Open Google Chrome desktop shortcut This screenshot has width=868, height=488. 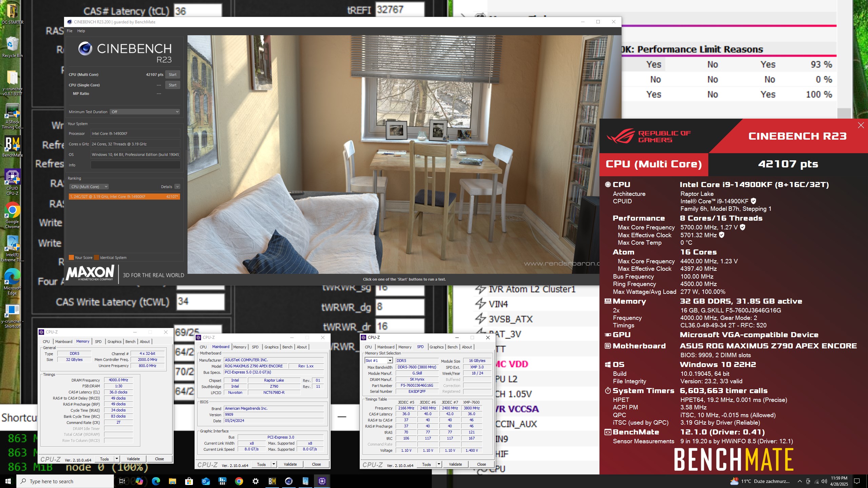click(13, 216)
